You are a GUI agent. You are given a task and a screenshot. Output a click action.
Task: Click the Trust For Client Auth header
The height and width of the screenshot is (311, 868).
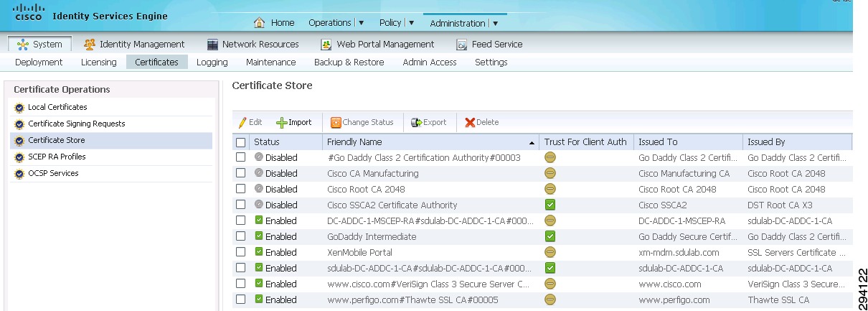(x=586, y=142)
